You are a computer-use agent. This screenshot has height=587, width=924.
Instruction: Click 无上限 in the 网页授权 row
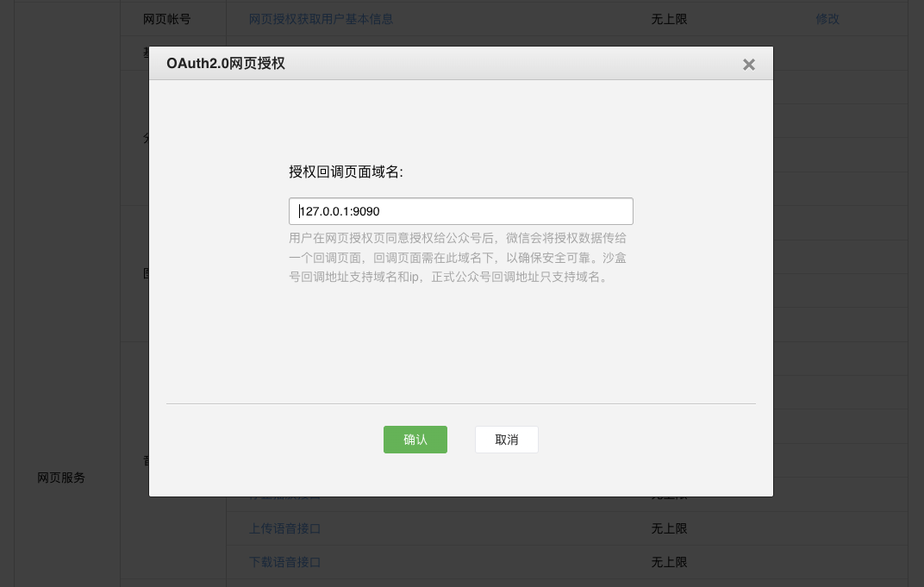[x=669, y=19]
